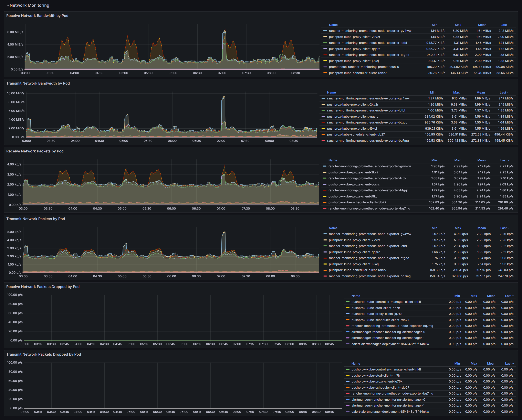Isolate node-exporter-btgqc series in Transmit Packets legend
The height and width of the screenshot is (420, 522).
(x=369, y=258)
